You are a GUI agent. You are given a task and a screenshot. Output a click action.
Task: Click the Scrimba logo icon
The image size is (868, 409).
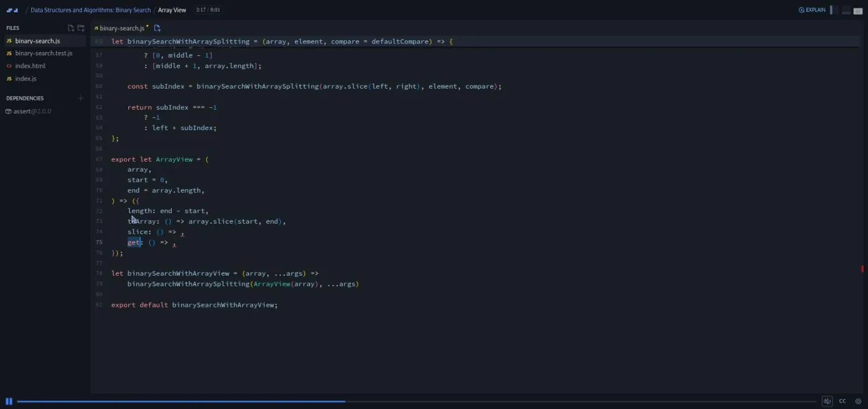pos(12,10)
